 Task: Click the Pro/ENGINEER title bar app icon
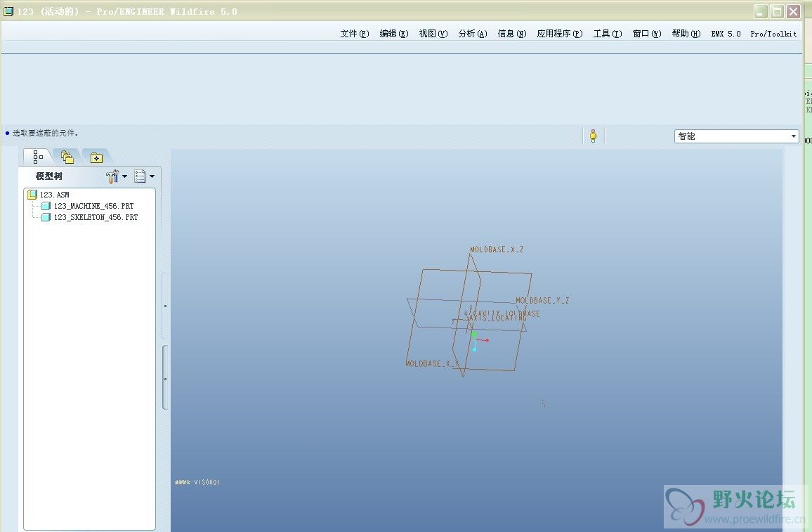[x=8, y=11]
